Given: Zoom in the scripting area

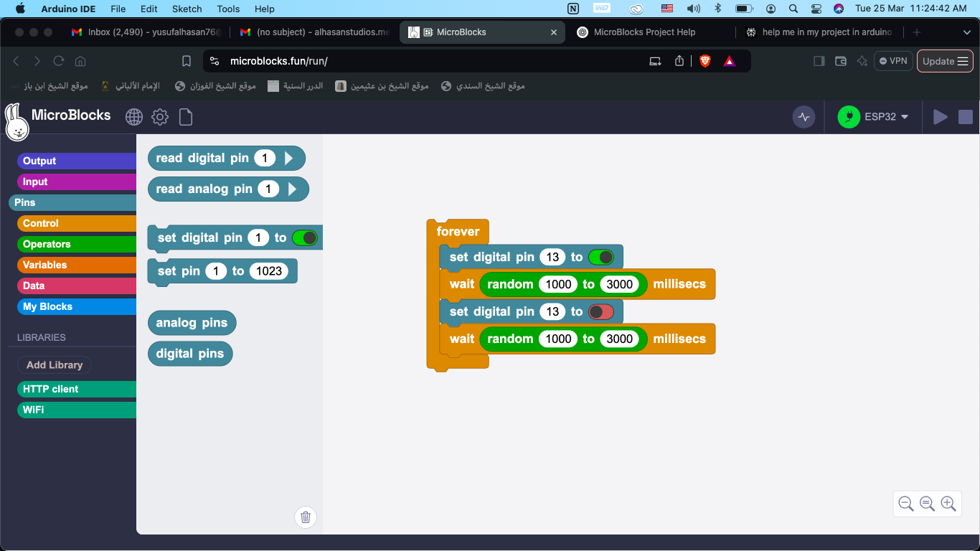Looking at the screenshot, I should click(x=948, y=504).
